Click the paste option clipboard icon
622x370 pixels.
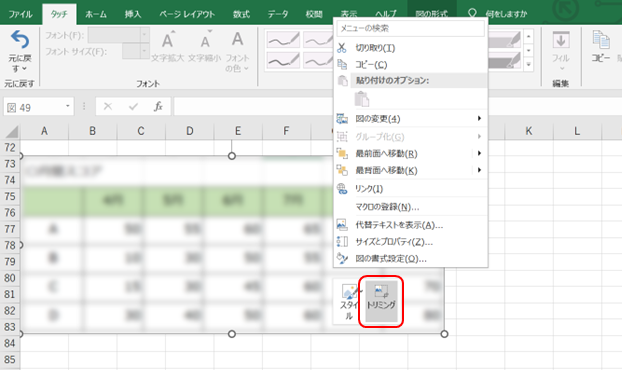point(362,99)
